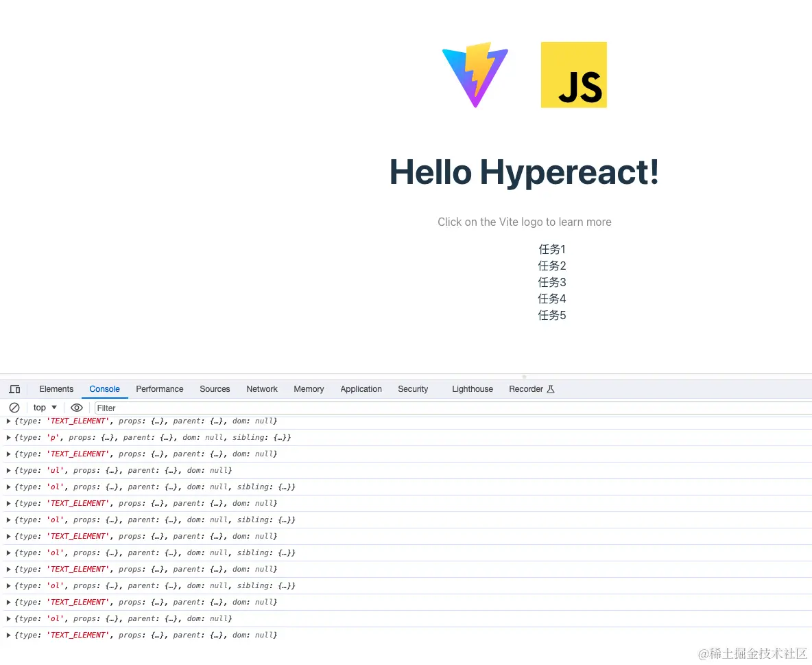Select the Security tab

pos(413,388)
